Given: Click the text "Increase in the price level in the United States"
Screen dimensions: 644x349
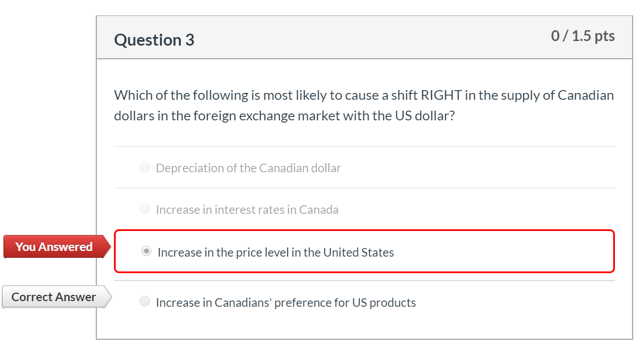Looking at the screenshot, I should pyautogui.click(x=276, y=252).
